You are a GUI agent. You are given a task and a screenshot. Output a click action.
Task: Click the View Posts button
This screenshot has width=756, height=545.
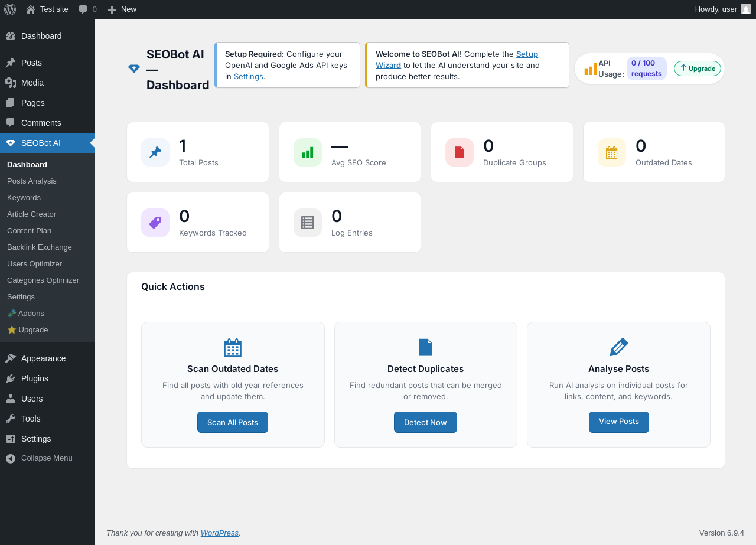[619, 422]
